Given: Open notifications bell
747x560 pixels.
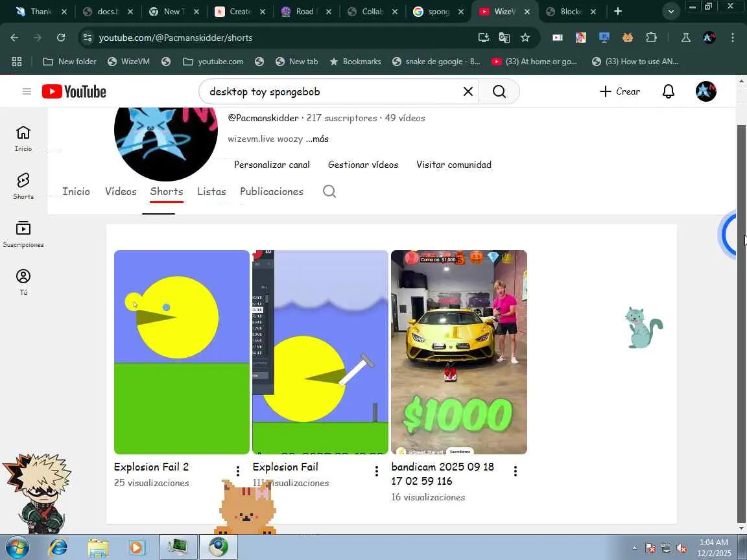Looking at the screenshot, I should 669,91.
